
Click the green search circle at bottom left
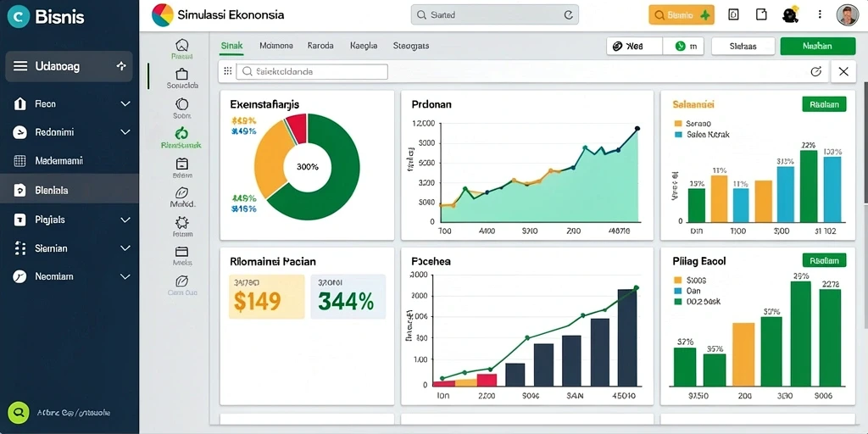[x=19, y=413]
